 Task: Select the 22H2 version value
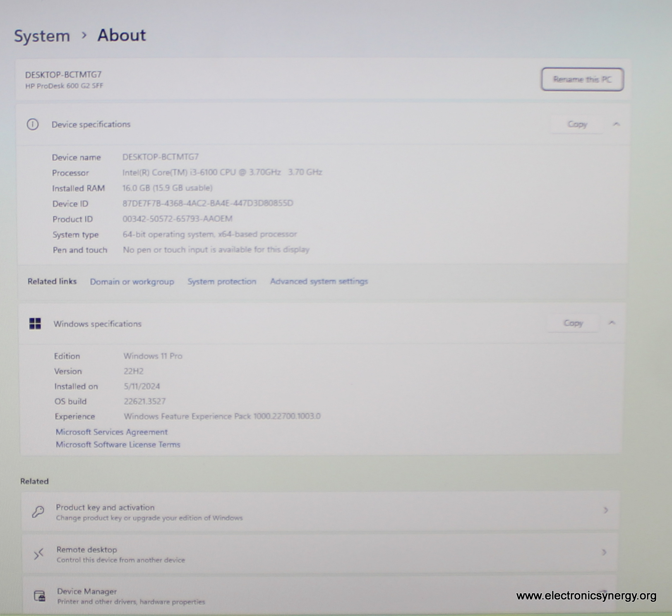click(134, 371)
